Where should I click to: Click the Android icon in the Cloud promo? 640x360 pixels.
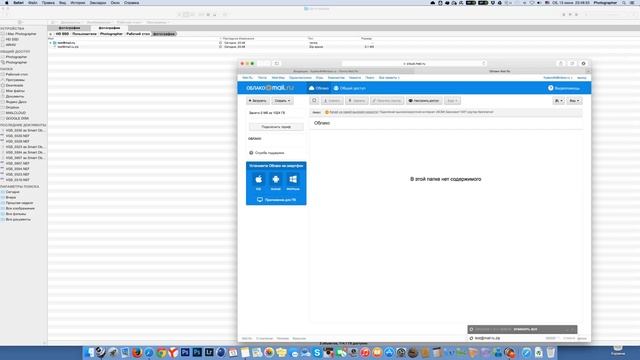276,179
